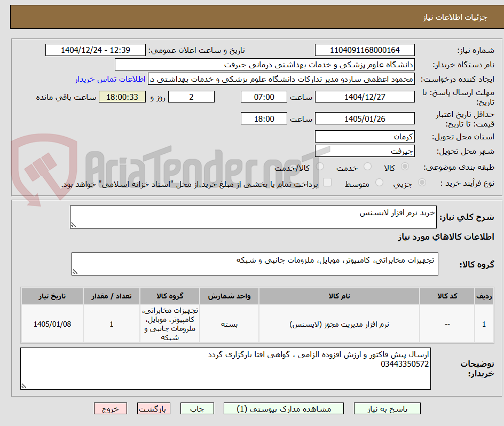Click the heading 'اطلاعات کالاهای مورد نیاز'
This screenshot has width=504, height=426.
pyautogui.click(x=446, y=237)
